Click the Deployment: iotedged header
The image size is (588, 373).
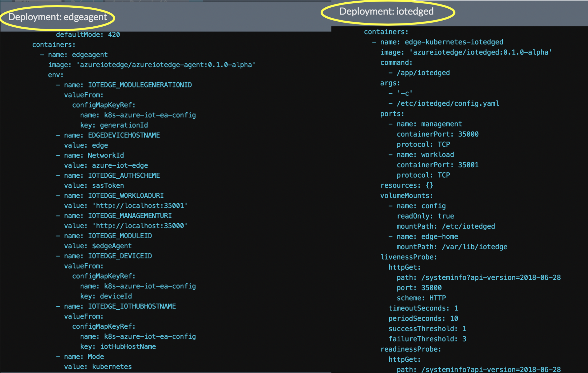point(386,11)
